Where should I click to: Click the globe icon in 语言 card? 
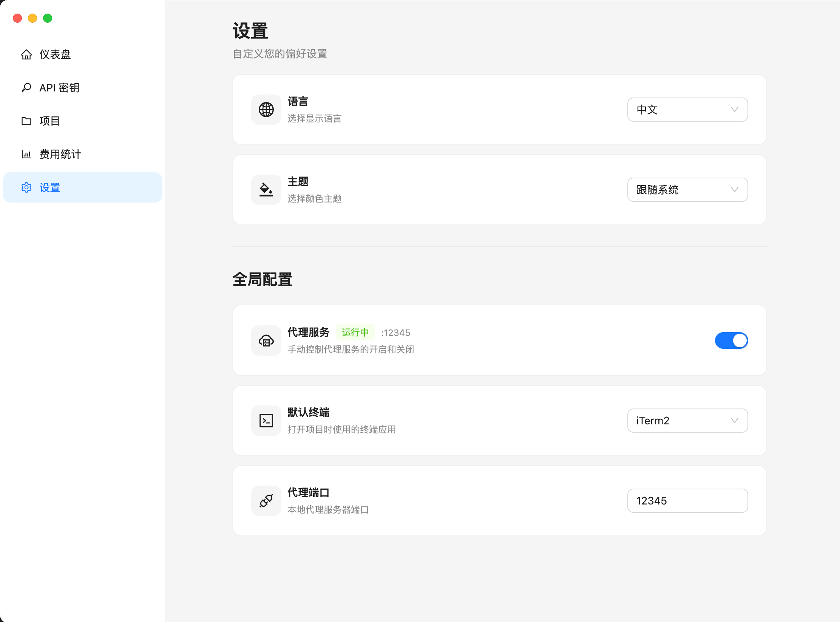point(266,110)
